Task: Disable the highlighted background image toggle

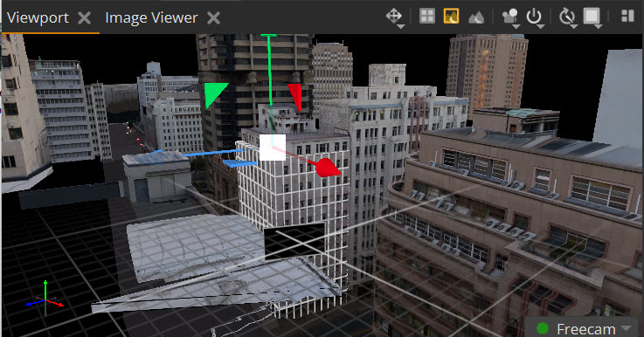Action: pyautogui.click(x=451, y=17)
